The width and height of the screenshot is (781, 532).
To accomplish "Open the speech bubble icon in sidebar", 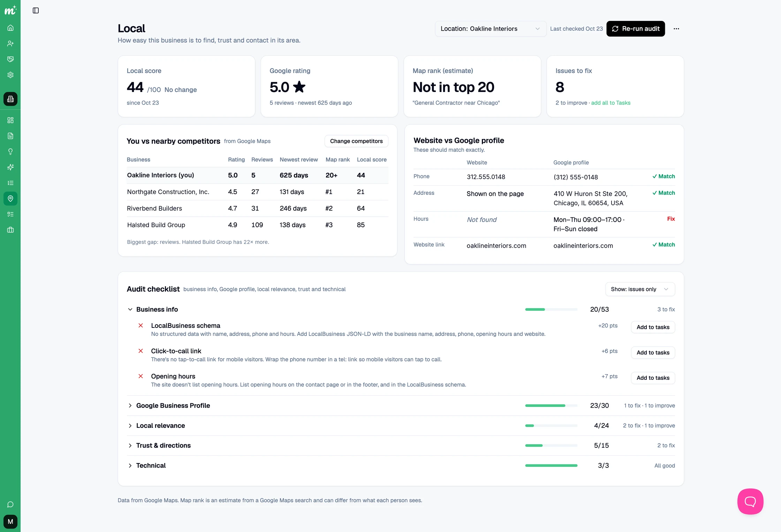I will [10, 504].
